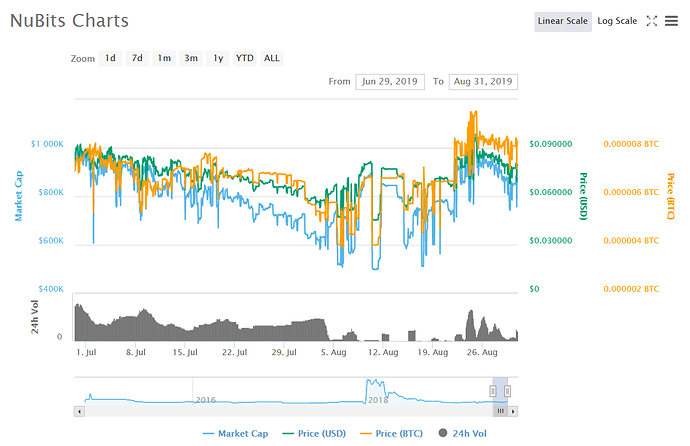
Task: Set zoom to 3m
Action: [191, 58]
